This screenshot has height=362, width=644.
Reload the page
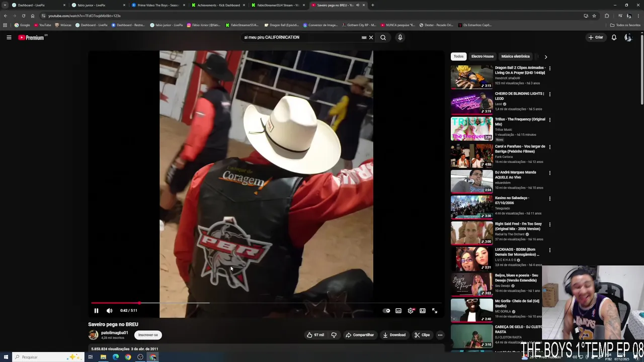(x=23, y=16)
